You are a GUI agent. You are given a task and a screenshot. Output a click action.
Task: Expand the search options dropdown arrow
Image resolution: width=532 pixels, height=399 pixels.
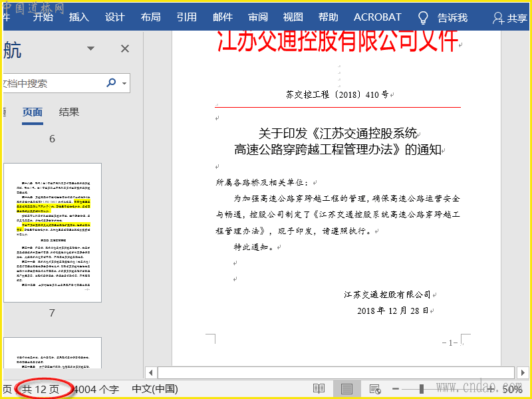124,83
